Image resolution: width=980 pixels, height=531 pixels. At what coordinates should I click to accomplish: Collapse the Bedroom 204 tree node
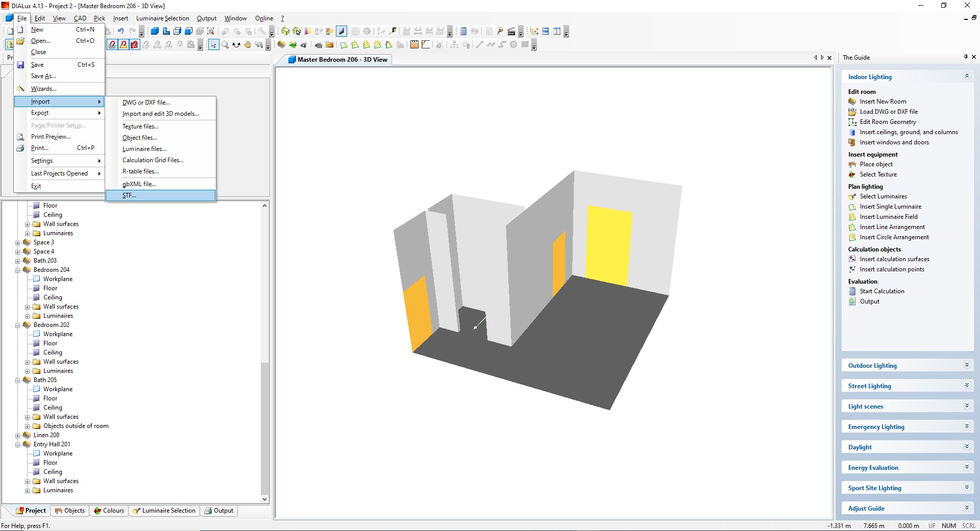(18, 271)
